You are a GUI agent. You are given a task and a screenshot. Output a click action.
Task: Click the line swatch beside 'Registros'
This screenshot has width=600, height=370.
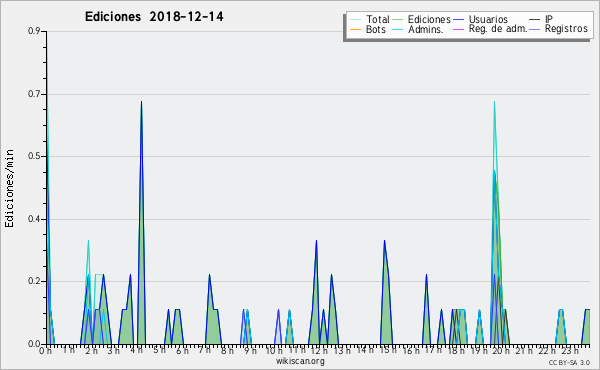click(x=535, y=29)
